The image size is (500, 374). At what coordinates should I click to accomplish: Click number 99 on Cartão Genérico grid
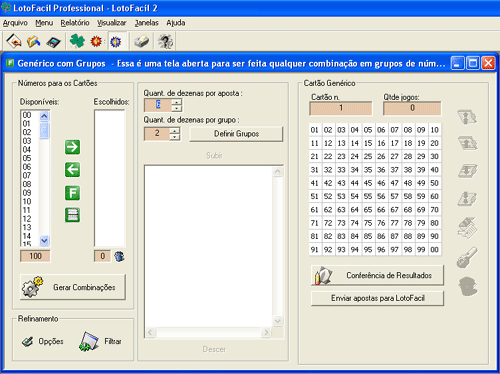421,250
